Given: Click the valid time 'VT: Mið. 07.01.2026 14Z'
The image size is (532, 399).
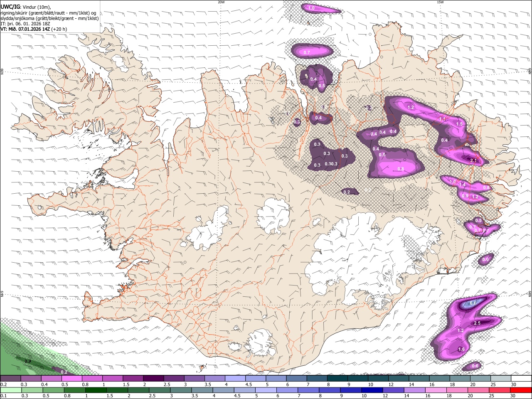Looking at the screenshot, I should click(x=25, y=29).
